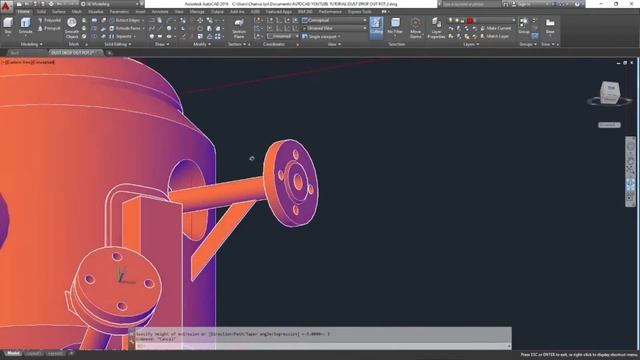Click the search help input field
The image size is (640, 360).
471,4
